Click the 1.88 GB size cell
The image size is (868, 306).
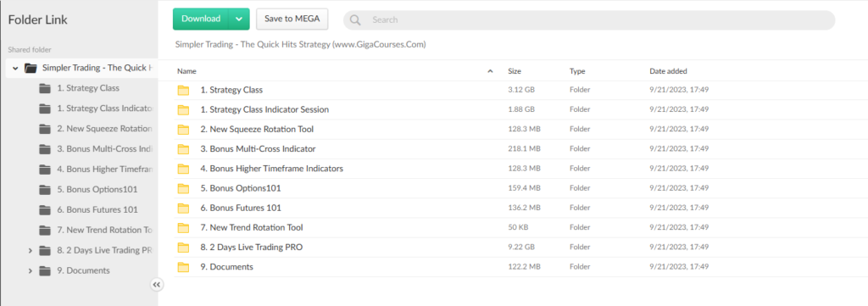[521, 109]
